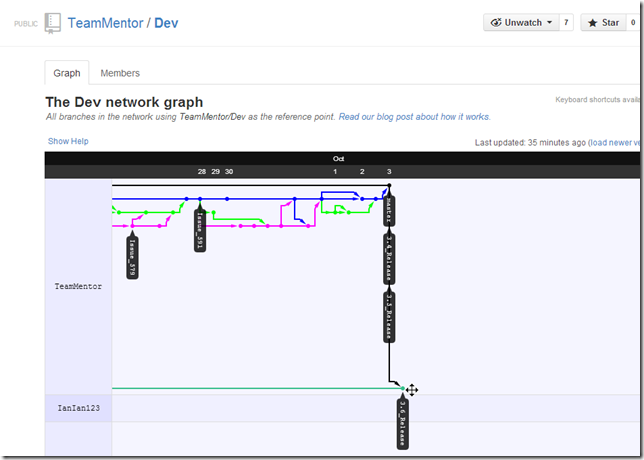644x460 pixels.
Task: Click the TeamMentor user row label in graph
Action: [78, 286]
